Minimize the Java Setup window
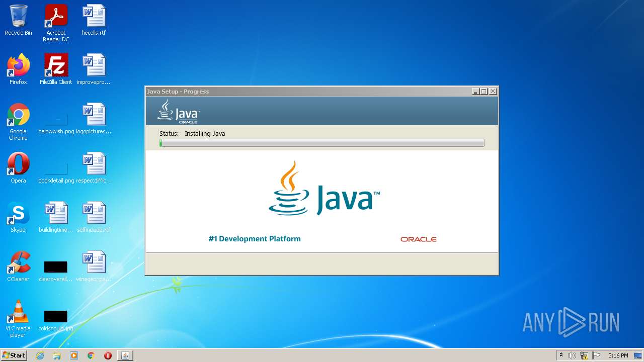The width and height of the screenshot is (644, 362). (475, 92)
